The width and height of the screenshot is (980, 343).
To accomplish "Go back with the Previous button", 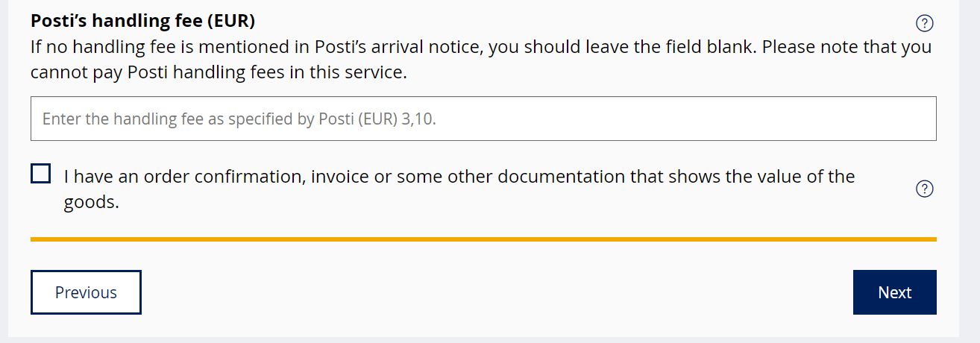I will click(x=86, y=292).
